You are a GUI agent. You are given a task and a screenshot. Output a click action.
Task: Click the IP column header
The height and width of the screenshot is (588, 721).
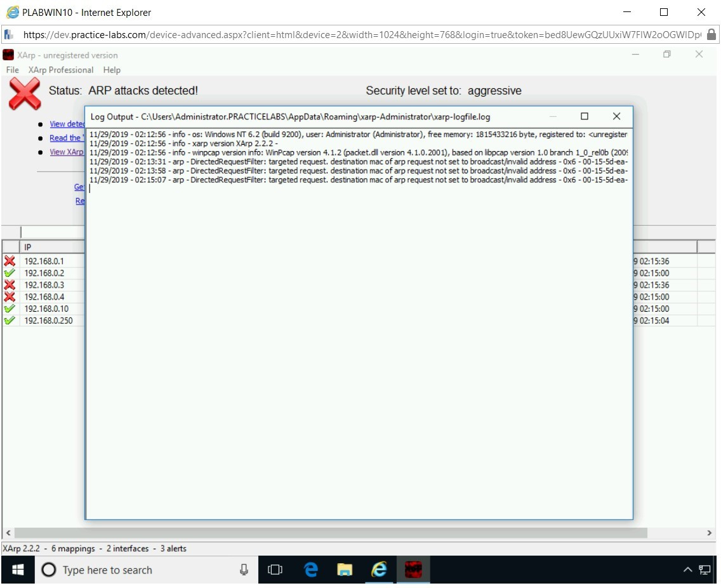[x=52, y=246]
